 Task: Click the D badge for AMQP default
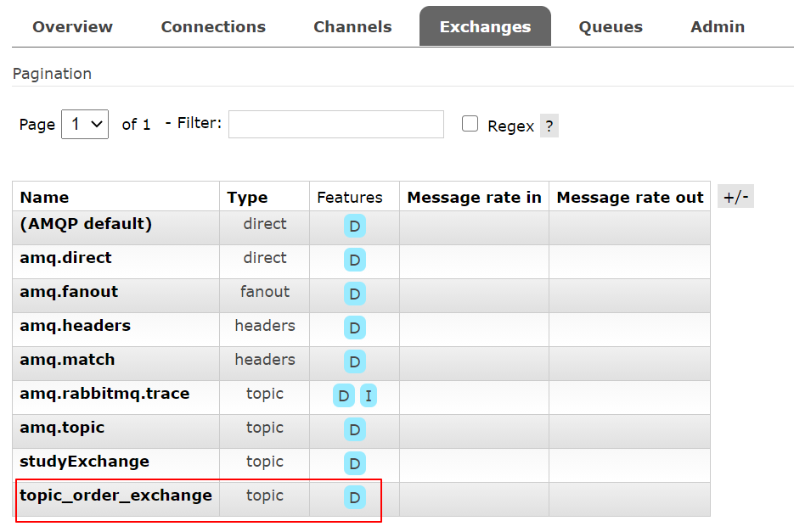tap(354, 226)
